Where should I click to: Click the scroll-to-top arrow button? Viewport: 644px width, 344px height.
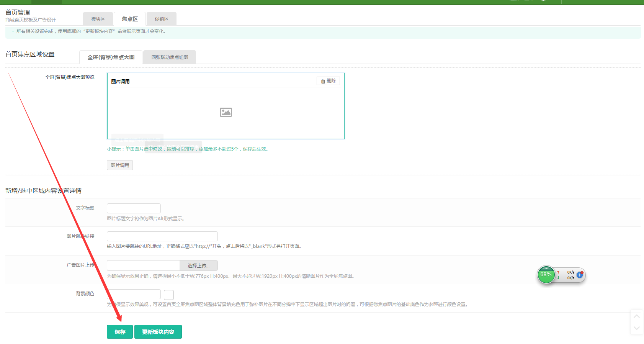tap(637, 316)
